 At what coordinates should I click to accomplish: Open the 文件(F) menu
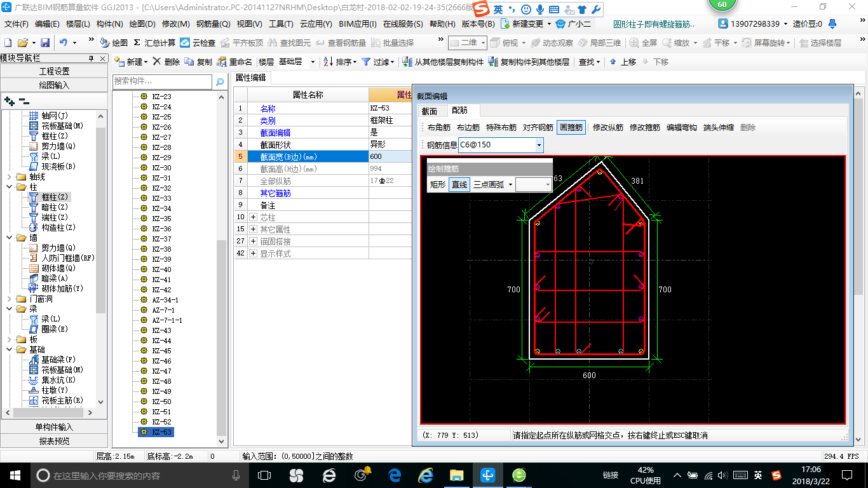click(x=17, y=24)
